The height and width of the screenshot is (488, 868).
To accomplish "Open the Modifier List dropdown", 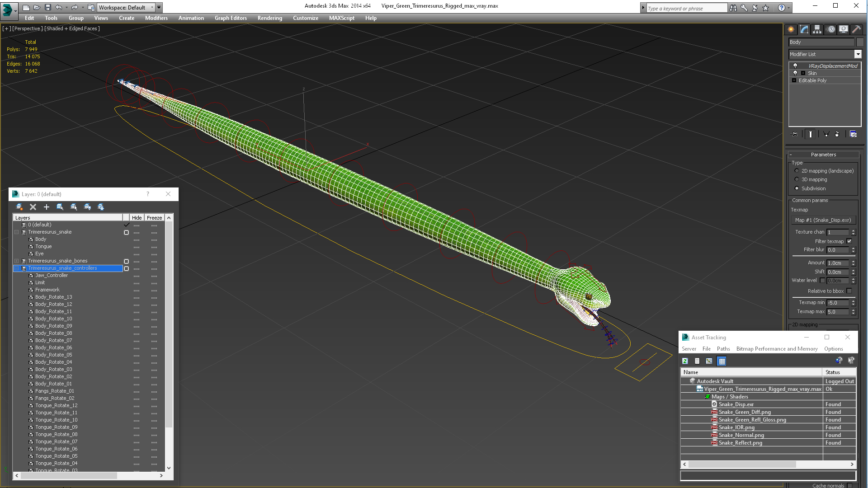I will coord(858,54).
